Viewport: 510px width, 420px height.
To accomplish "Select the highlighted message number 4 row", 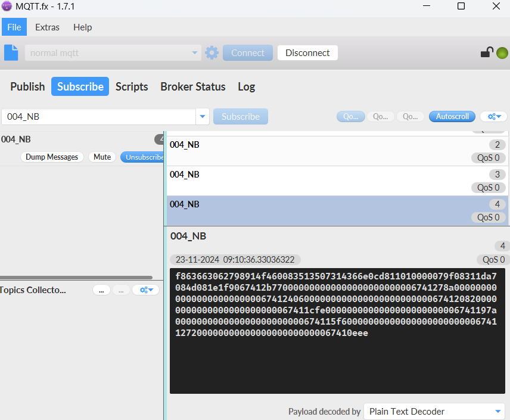I will pos(337,210).
